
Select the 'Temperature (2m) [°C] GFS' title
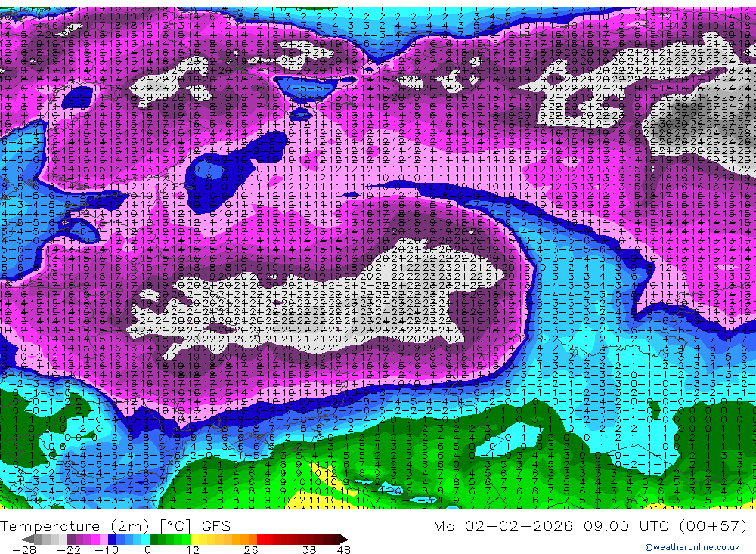[115, 525]
